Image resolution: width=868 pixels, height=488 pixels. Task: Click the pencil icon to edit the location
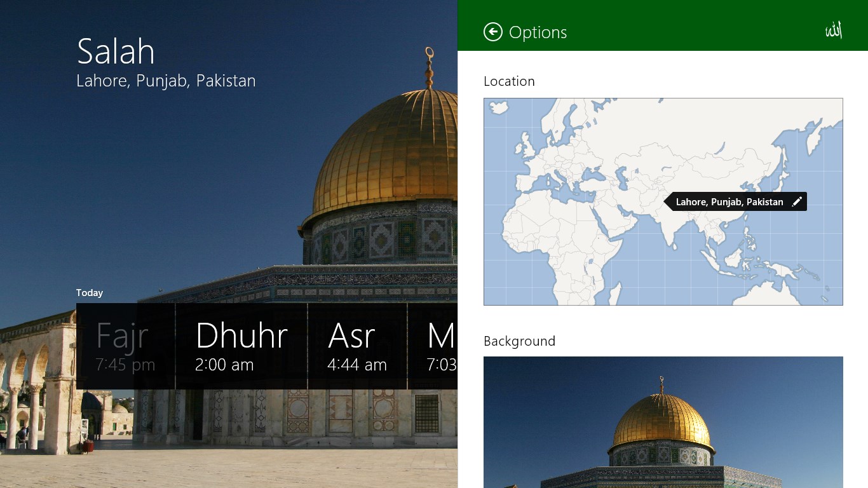(x=797, y=201)
